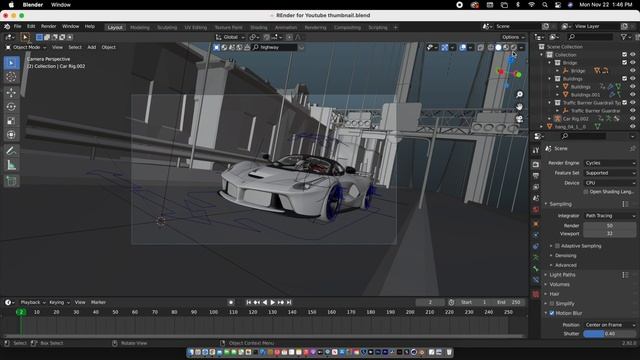The height and width of the screenshot is (360, 640).
Task: Enable the Simplify checkbox
Action: (551, 304)
